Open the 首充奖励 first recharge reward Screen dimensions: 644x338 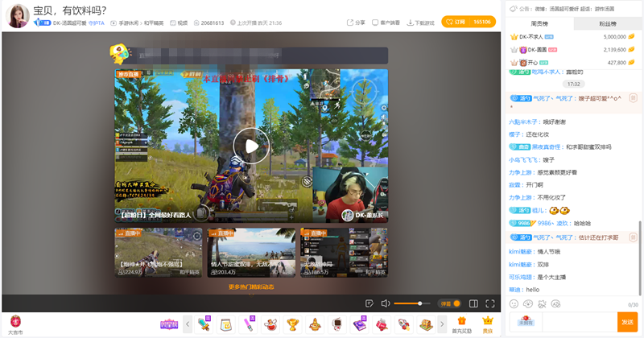(x=461, y=324)
